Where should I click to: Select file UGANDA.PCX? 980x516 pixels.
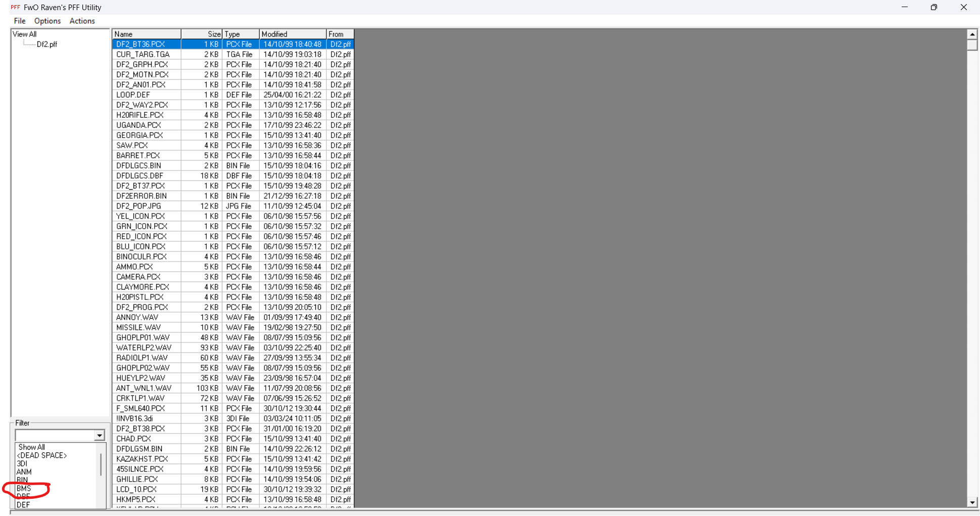coord(138,125)
